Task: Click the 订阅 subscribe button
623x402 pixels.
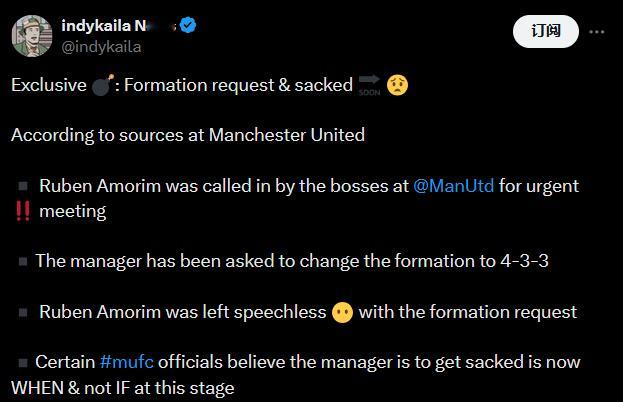Action: point(546,31)
